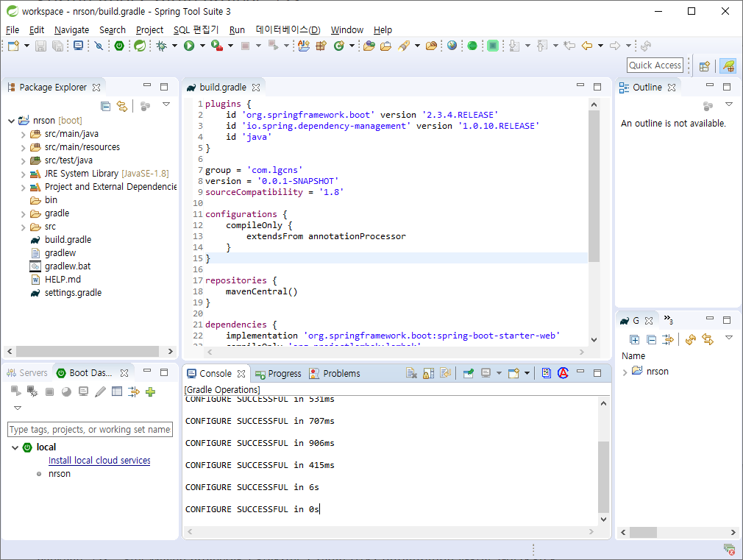Select the Spring perspective icon
The width and height of the screenshot is (743, 560).
tap(728, 66)
